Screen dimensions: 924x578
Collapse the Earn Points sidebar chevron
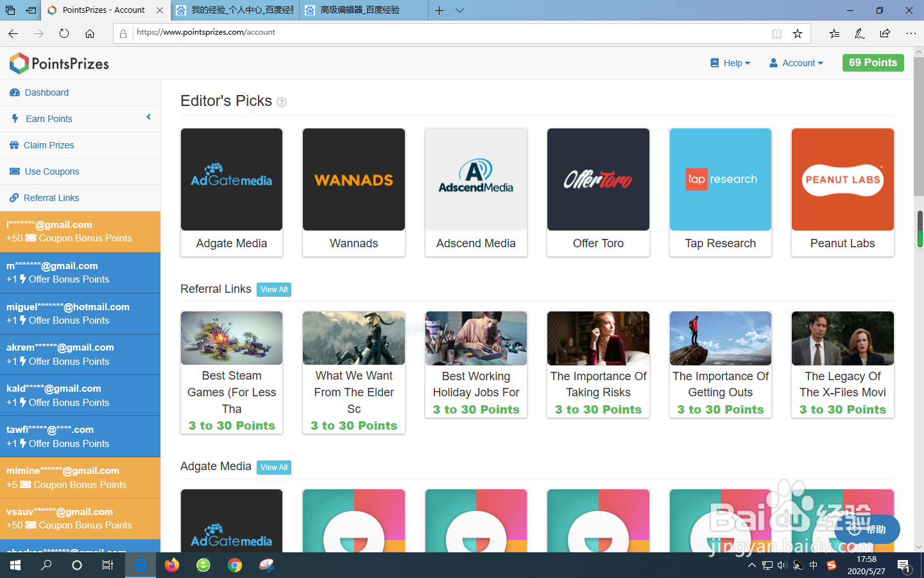(149, 117)
